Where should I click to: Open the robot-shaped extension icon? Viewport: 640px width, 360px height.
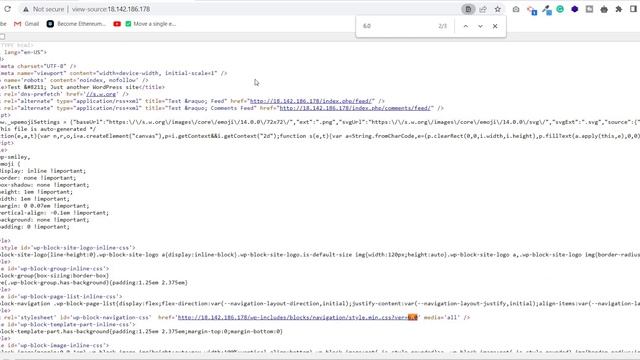pyautogui.click(x=604, y=9)
